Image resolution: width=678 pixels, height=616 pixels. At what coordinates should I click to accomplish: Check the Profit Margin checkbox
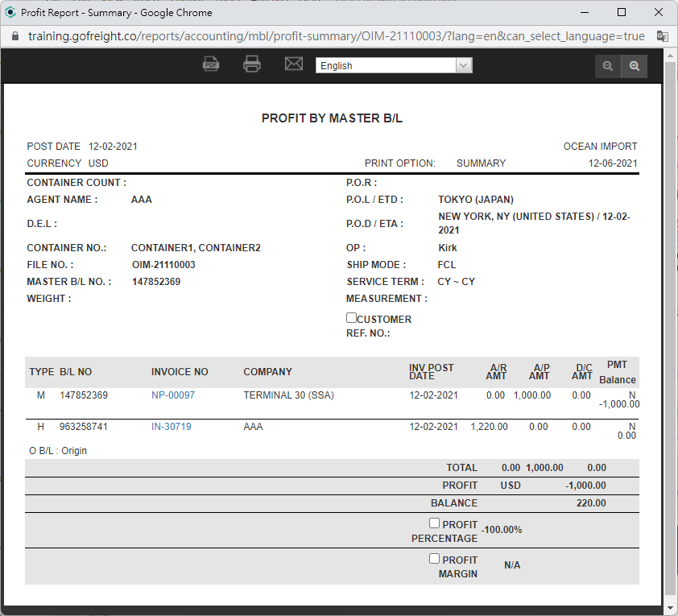(x=435, y=559)
